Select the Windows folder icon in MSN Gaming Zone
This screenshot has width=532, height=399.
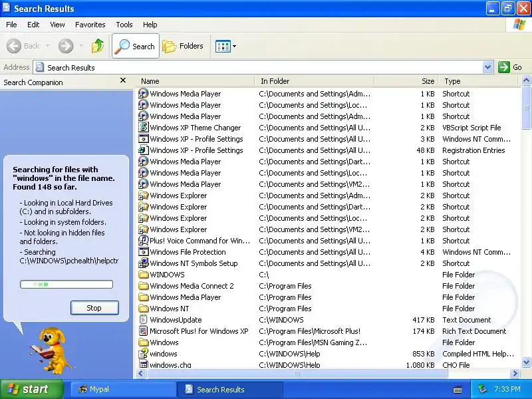pyautogui.click(x=144, y=342)
